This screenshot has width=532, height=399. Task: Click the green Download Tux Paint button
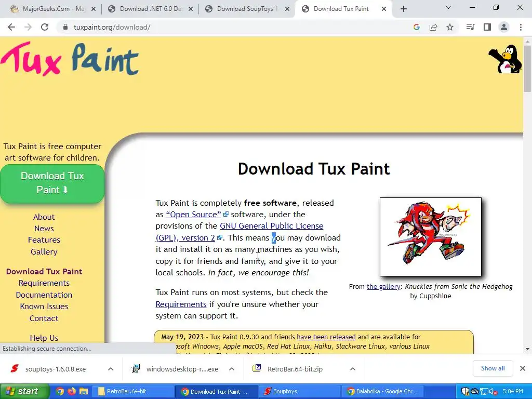52,183
